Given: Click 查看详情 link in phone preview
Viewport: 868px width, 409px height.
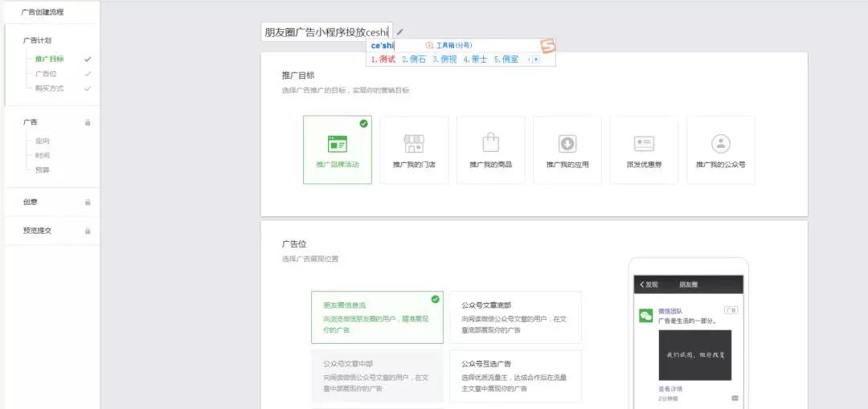Looking at the screenshot, I should (x=669, y=389).
